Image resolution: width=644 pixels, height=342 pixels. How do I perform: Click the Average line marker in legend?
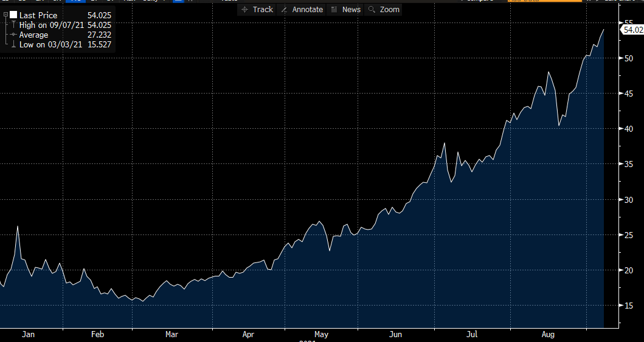coord(13,35)
